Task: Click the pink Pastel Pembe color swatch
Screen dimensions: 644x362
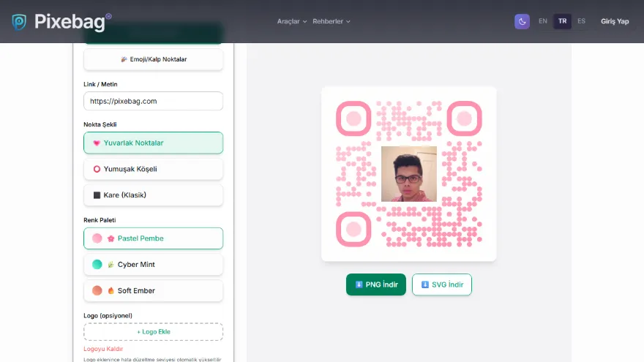Action: (x=97, y=238)
